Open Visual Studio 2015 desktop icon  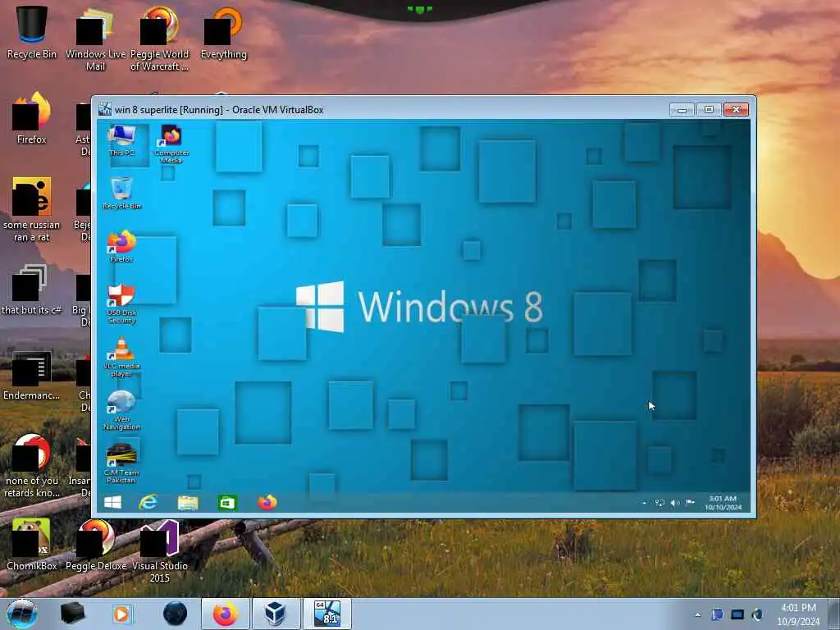click(160, 550)
